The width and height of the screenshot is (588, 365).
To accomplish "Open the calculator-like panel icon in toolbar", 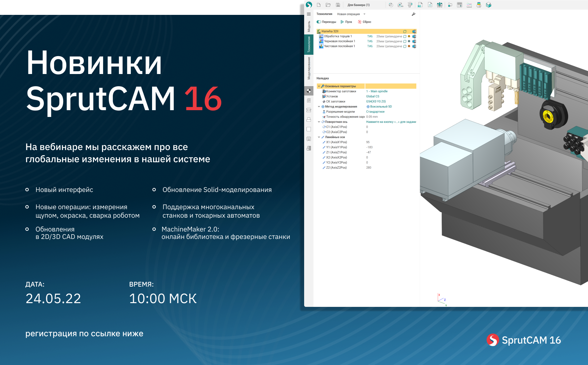I will click(460, 5).
